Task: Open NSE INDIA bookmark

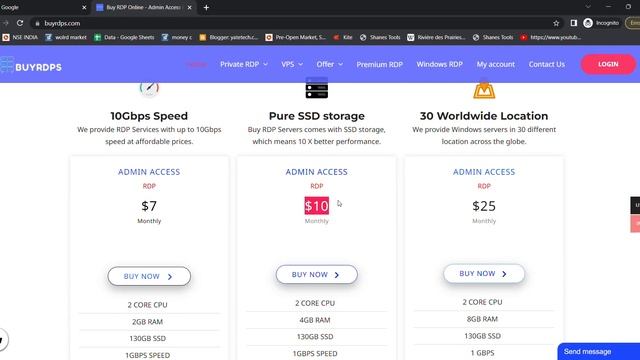Action: pos(20,37)
